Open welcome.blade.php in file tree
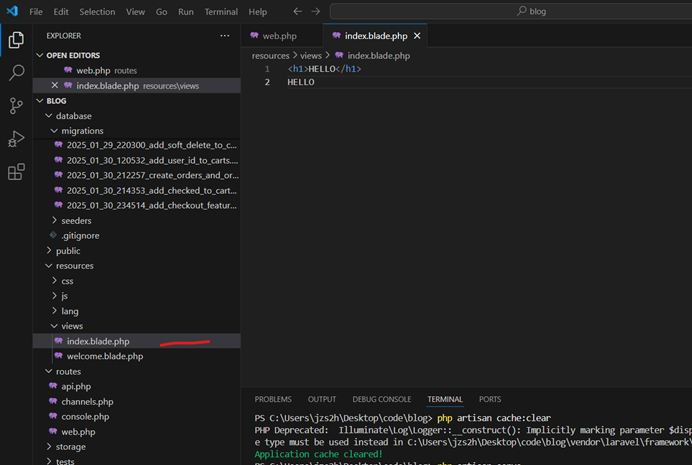The width and height of the screenshot is (692, 465). coord(105,356)
